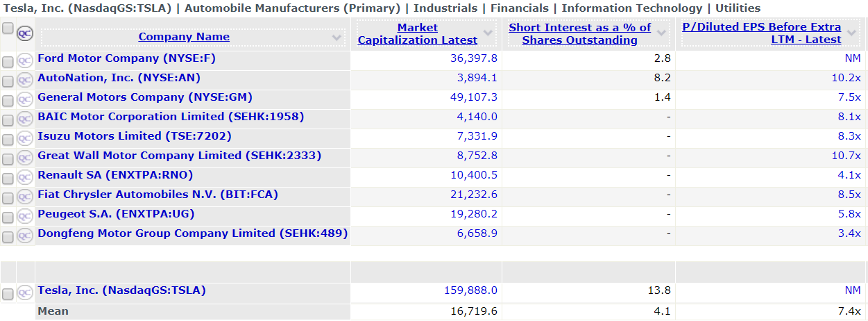Click Renault P/E value 4.1x
Screen dimensions: 868x321
[x=849, y=175]
